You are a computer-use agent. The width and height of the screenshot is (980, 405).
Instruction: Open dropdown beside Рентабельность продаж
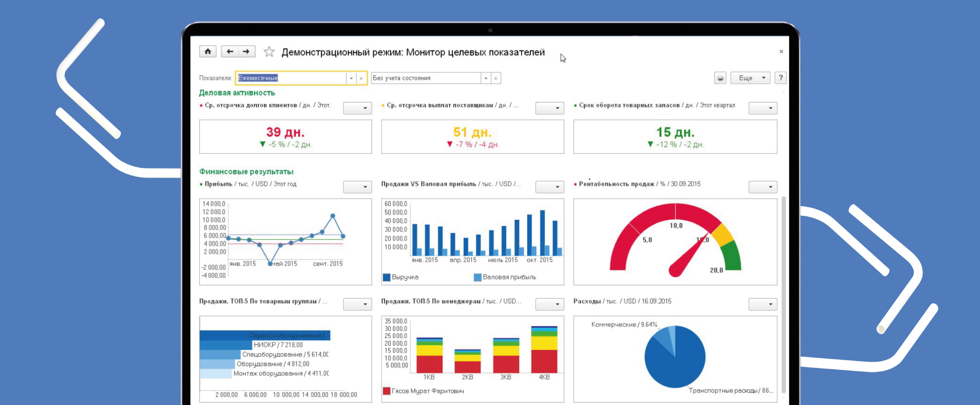point(762,187)
